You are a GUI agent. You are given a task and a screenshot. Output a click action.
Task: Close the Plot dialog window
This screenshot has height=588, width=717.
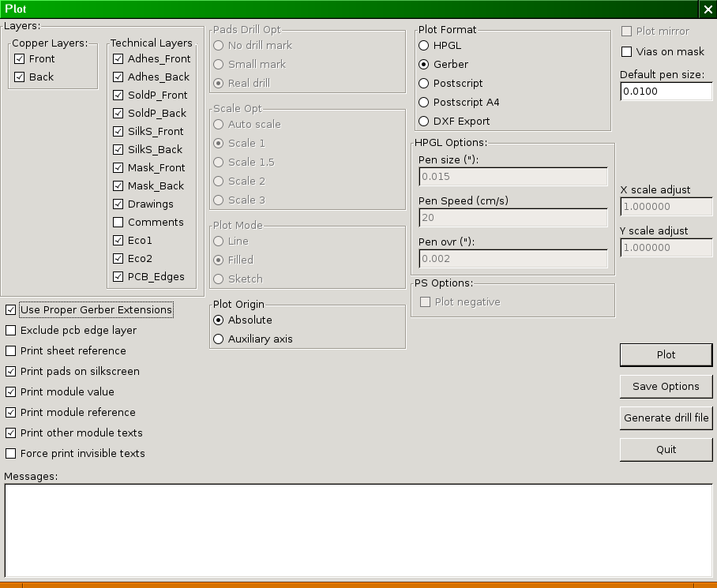coord(707,9)
